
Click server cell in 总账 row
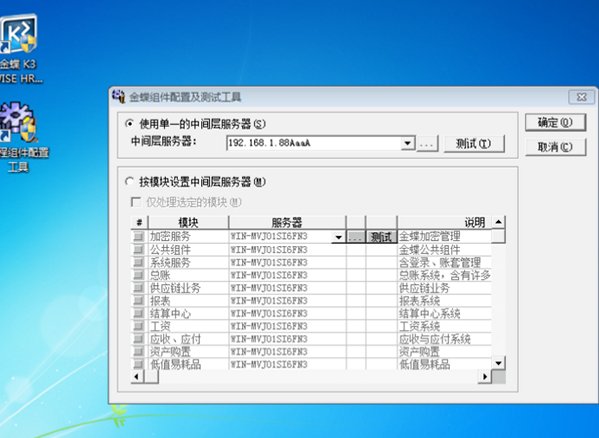[287, 275]
